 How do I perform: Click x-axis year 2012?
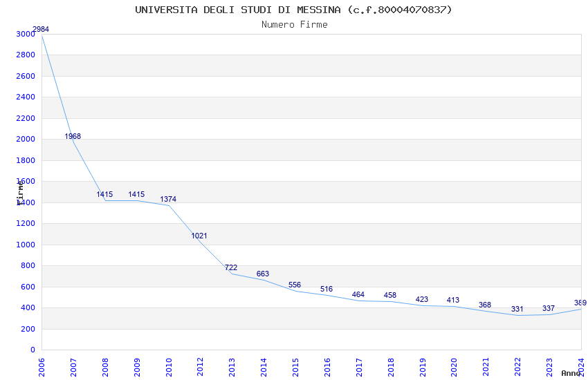coord(200,368)
